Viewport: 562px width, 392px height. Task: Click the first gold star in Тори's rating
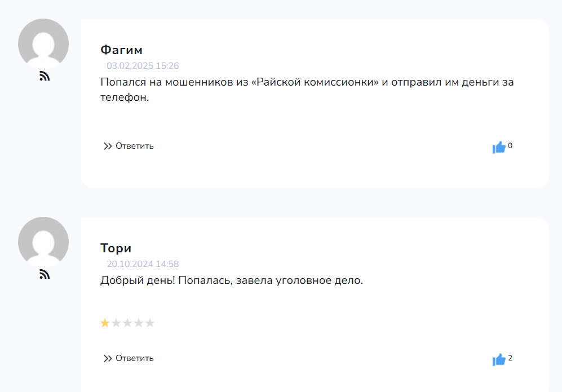[x=105, y=323]
